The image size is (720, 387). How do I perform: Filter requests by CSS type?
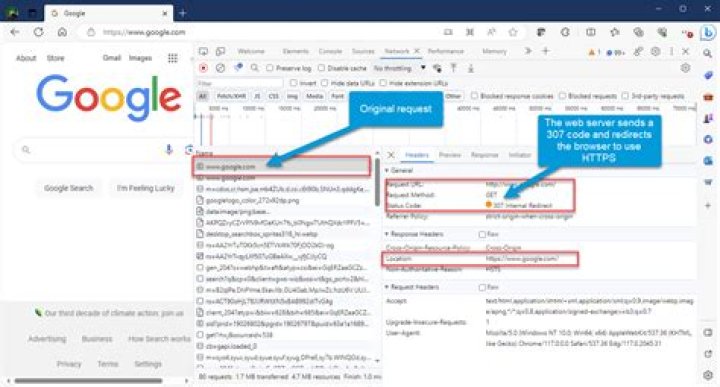(274, 96)
